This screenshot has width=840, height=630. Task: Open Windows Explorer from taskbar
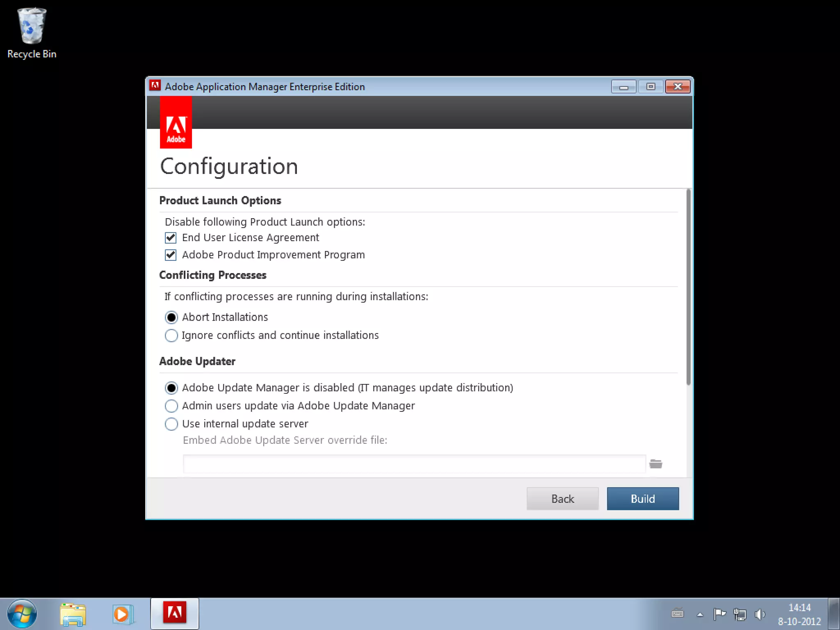[73, 614]
